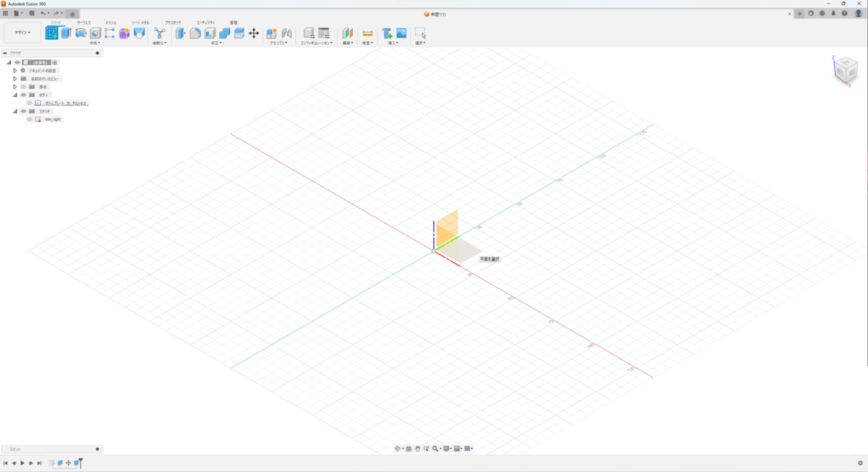Image resolution: width=868 pixels, height=472 pixels.
Task: Expand 名前の付いたビュー tree node
Action: tap(15, 79)
